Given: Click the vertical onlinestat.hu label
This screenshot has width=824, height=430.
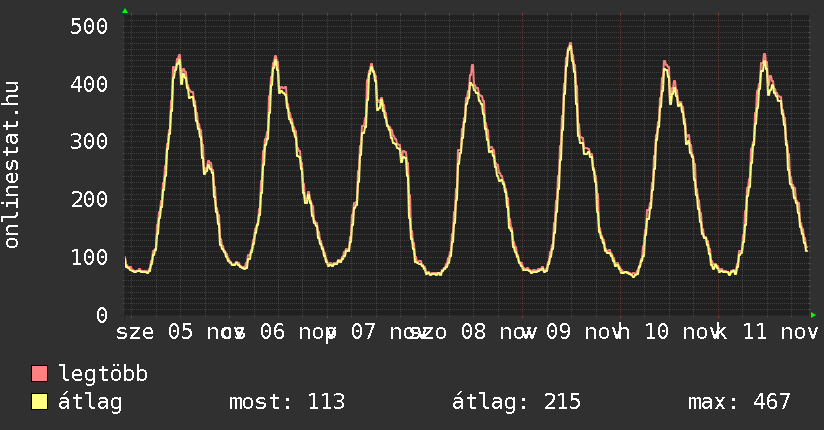Looking at the screenshot, I should 13,166.
